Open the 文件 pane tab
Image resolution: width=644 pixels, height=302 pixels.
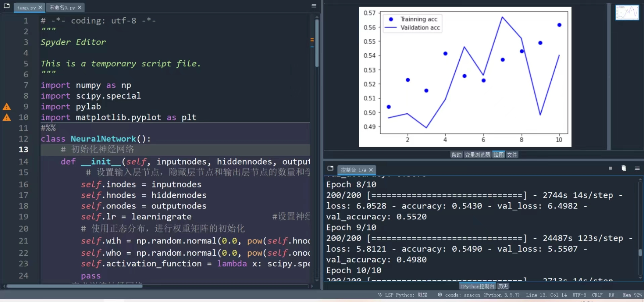pos(512,155)
